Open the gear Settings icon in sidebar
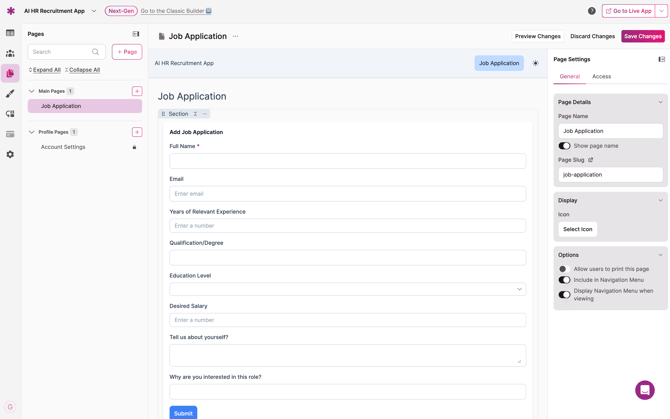 (10, 154)
